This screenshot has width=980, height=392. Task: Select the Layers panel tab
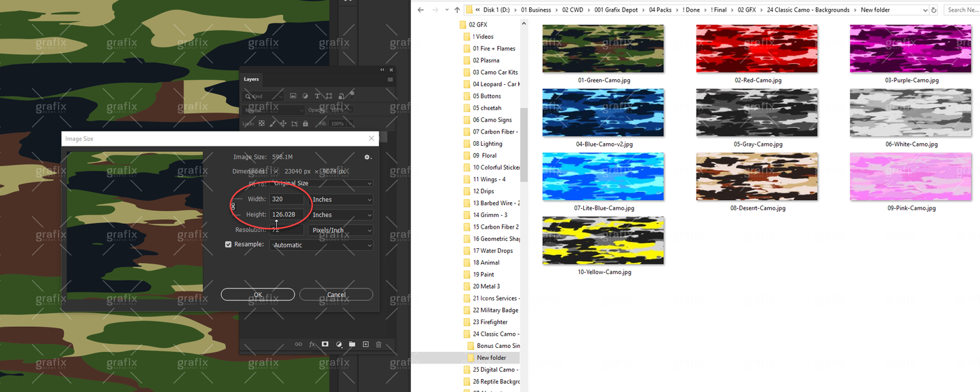(252, 79)
